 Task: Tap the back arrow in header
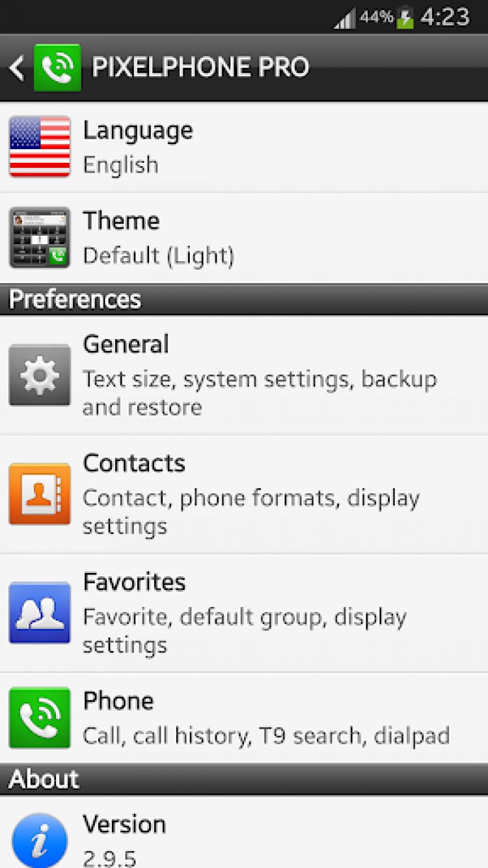(x=17, y=68)
